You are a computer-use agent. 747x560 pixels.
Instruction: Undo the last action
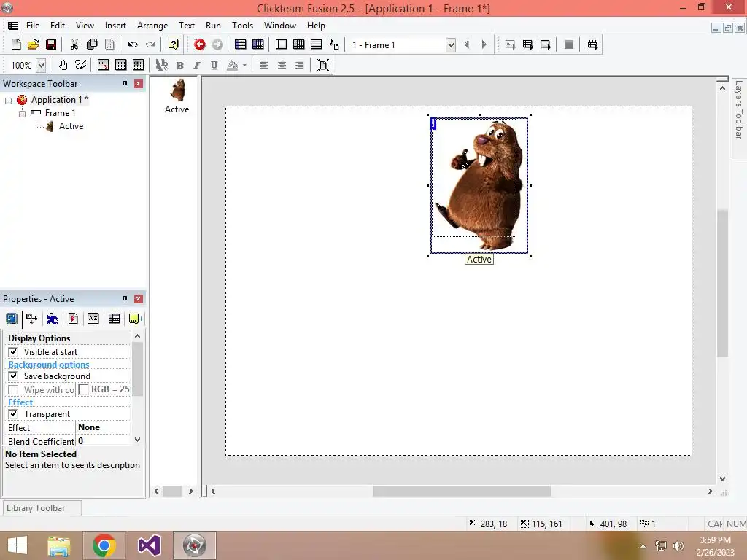coord(133,44)
